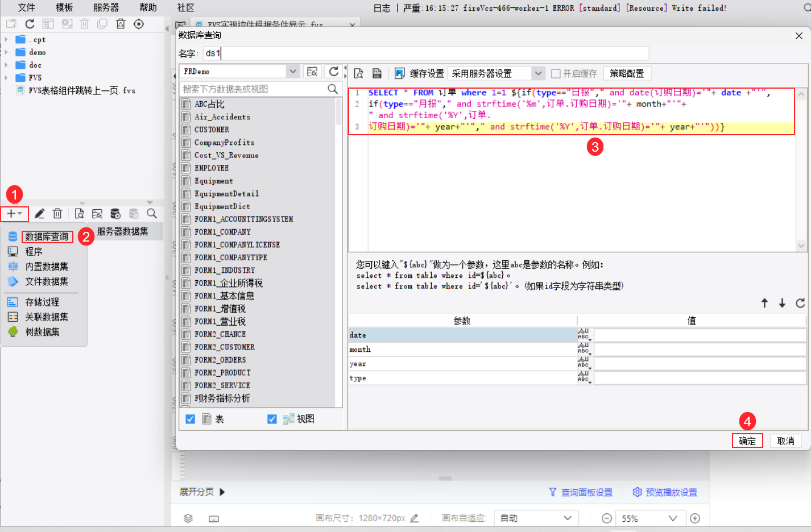Expand the demo folder

[x=6, y=52]
